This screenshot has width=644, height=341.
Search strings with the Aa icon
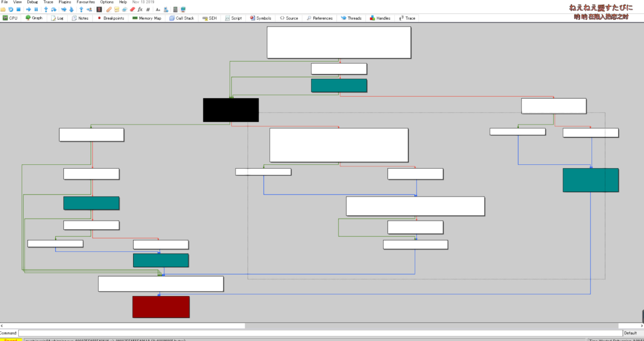point(158,9)
